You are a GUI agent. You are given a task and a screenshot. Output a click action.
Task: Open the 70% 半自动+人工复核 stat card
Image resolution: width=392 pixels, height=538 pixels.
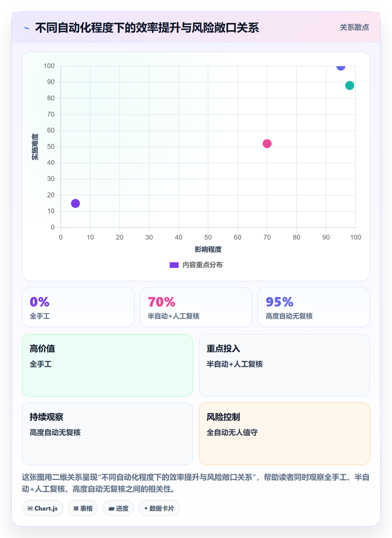click(x=196, y=307)
